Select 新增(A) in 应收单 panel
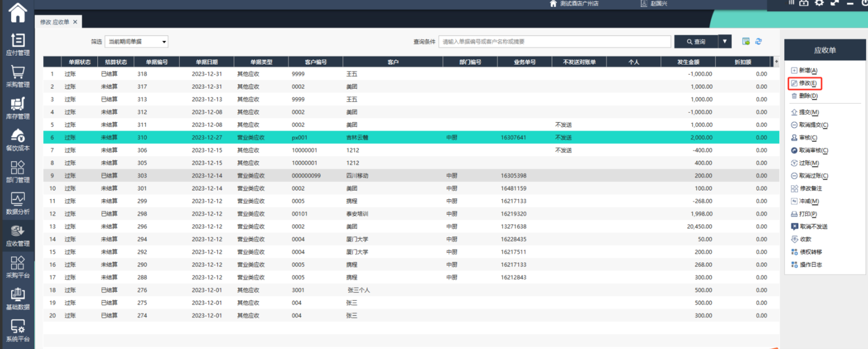Screen dimensions: 868x349 click(807, 70)
